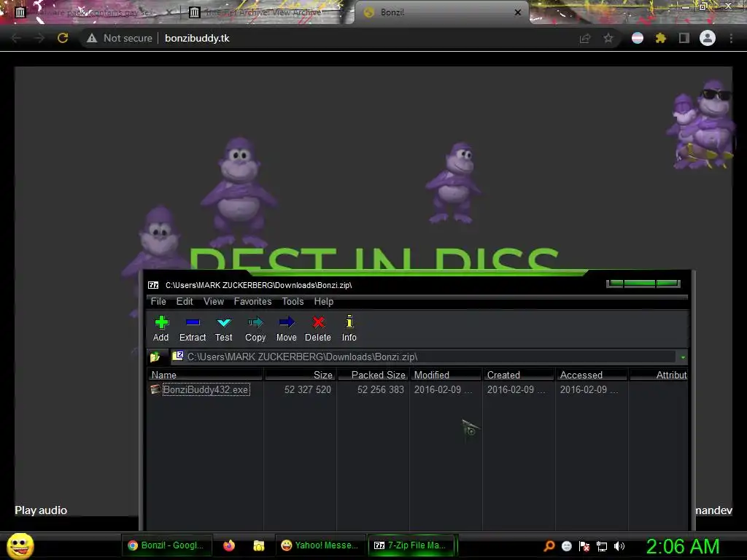Switch to the Internet Archive View Archive tab

(264, 12)
